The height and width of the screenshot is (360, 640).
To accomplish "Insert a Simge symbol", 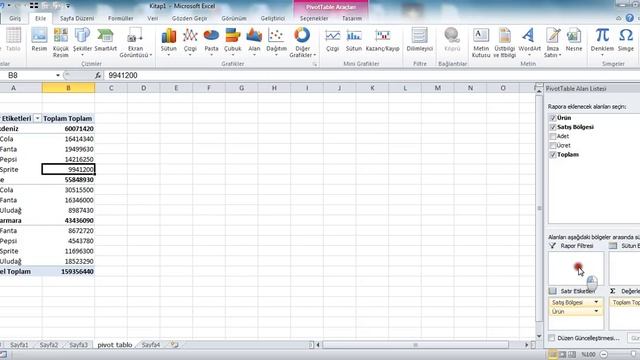I will 625,40.
